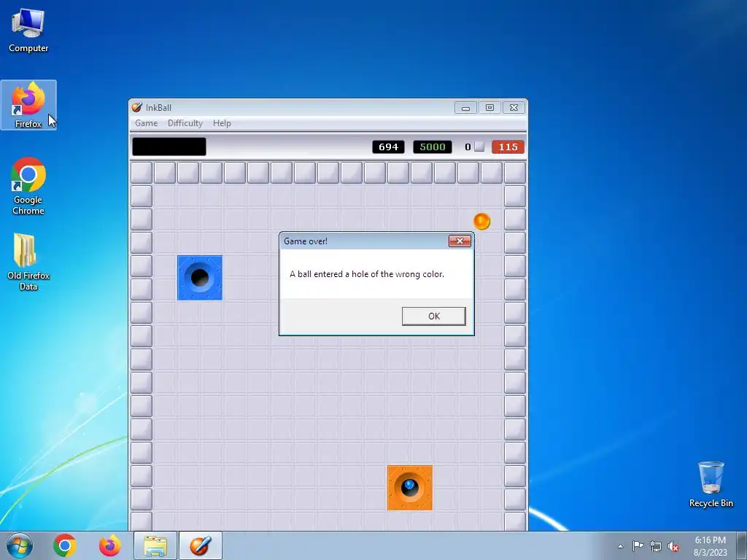Screen dimensions: 747x560
Task: Select the Google Chrome desktop shortcut
Action: click(28, 186)
